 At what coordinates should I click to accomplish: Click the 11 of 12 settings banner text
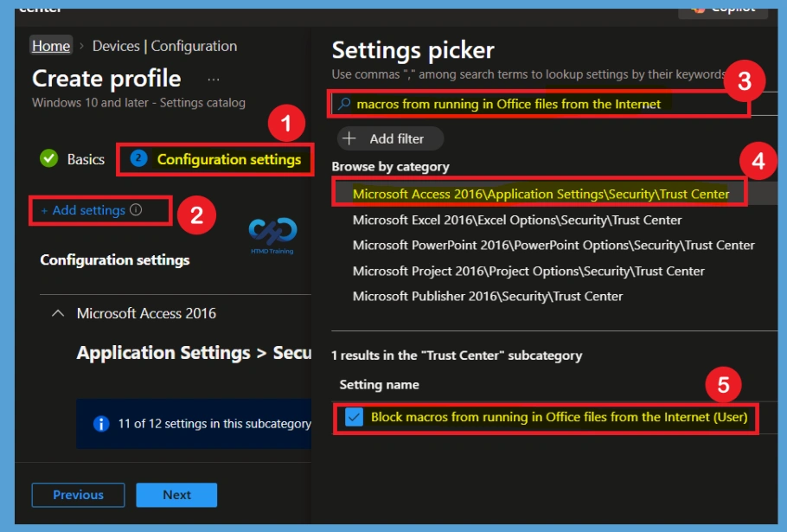point(214,424)
